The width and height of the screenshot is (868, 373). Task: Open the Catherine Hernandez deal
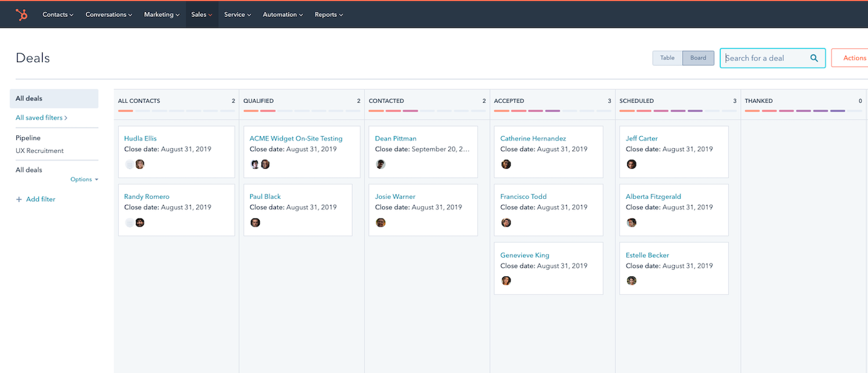(x=533, y=139)
